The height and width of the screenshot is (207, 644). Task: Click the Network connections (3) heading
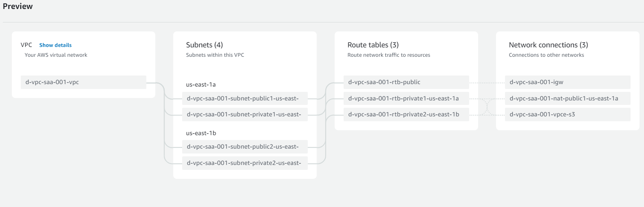click(x=548, y=45)
